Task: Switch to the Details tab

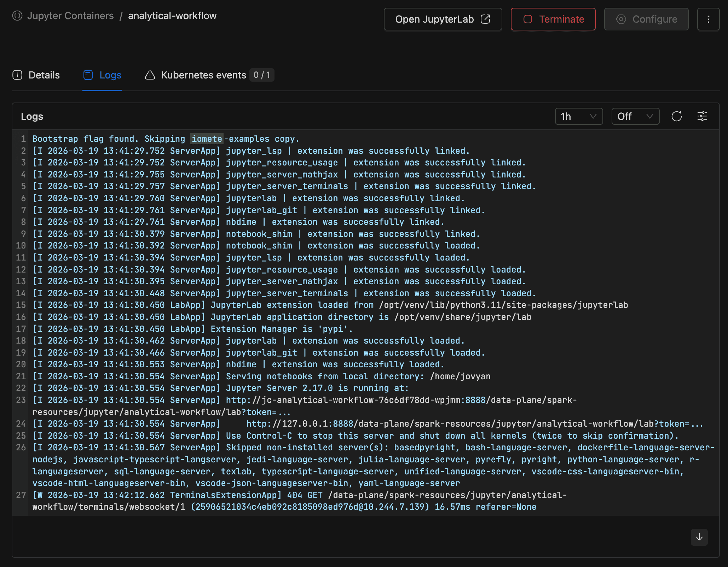Action: (x=44, y=75)
